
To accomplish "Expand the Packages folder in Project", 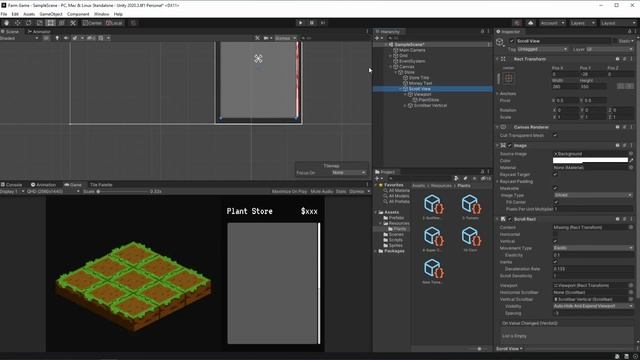I will (x=376, y=251).
